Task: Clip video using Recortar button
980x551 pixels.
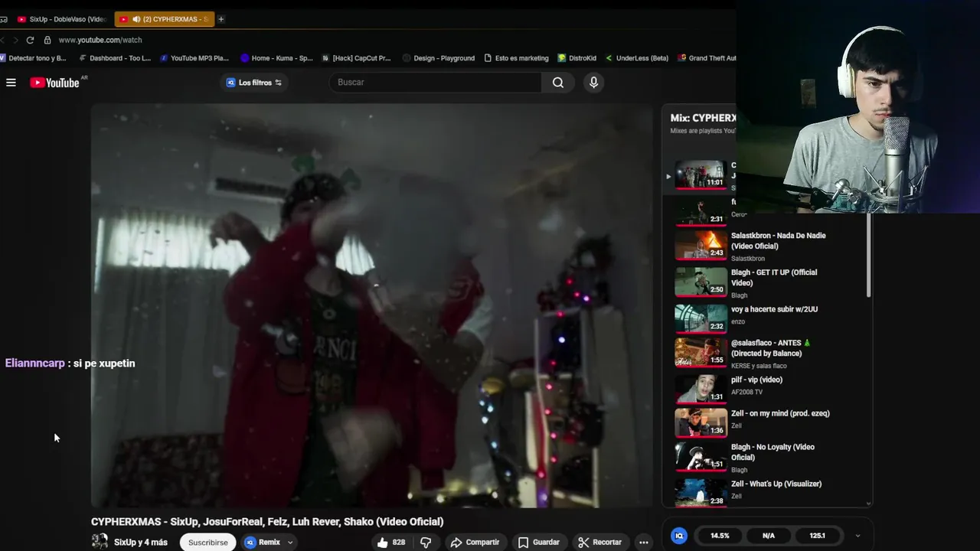Action: (600, 543)
